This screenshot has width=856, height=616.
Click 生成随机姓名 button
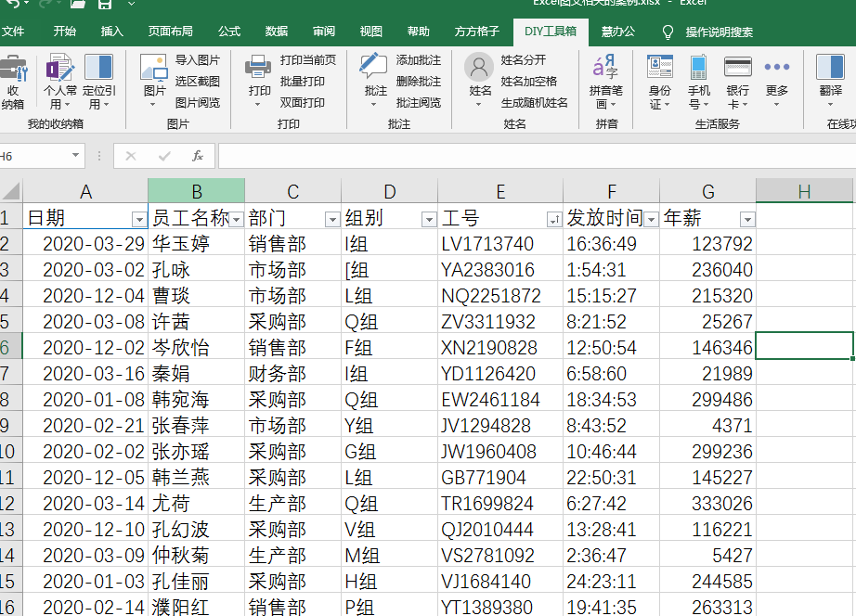[535, 103]
